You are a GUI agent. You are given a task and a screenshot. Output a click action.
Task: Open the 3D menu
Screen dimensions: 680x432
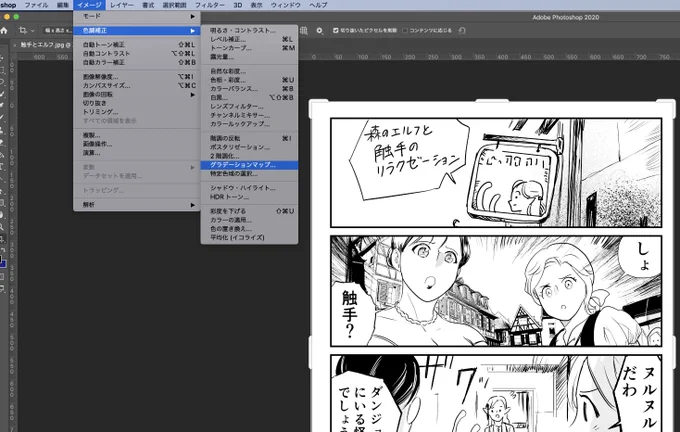pyautogui.click(x=238, y=5)
